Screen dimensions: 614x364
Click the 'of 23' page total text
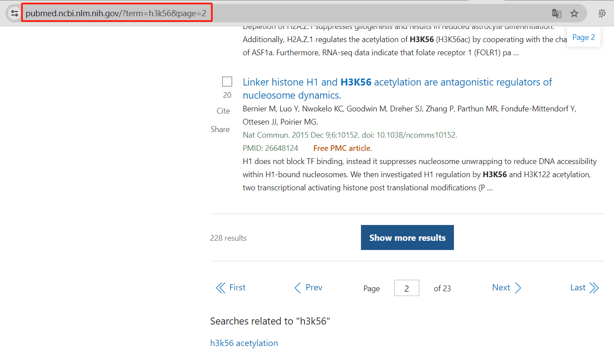click(x=442, y=289)
